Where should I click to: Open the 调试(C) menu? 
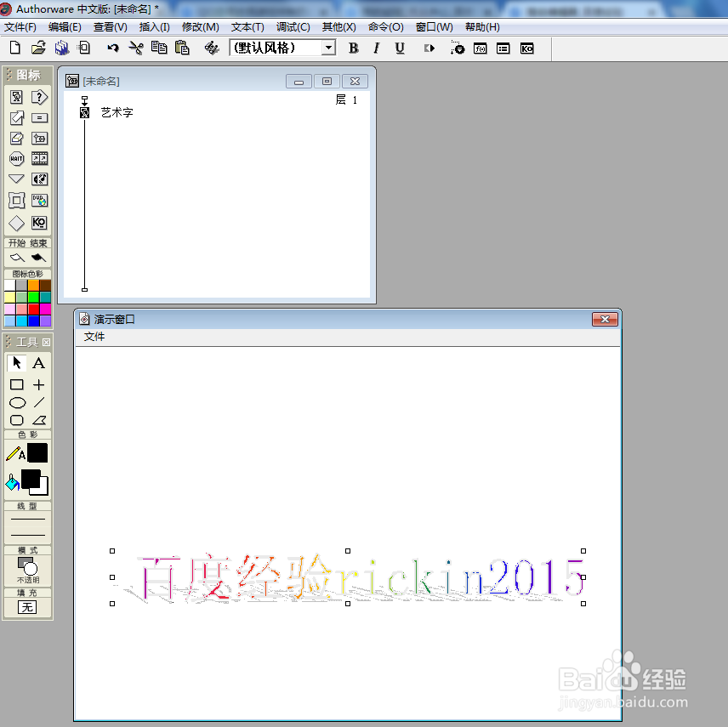tap(293, 27)
